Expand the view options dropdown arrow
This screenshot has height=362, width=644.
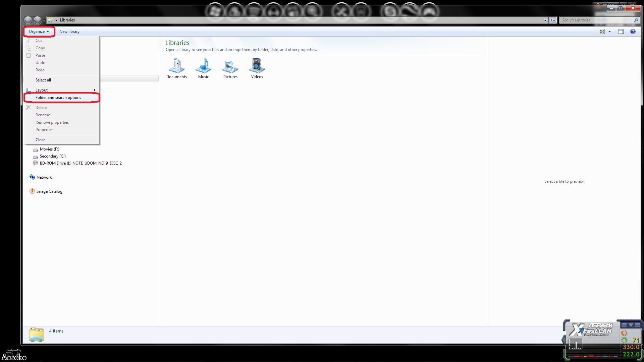pos(609,32)
